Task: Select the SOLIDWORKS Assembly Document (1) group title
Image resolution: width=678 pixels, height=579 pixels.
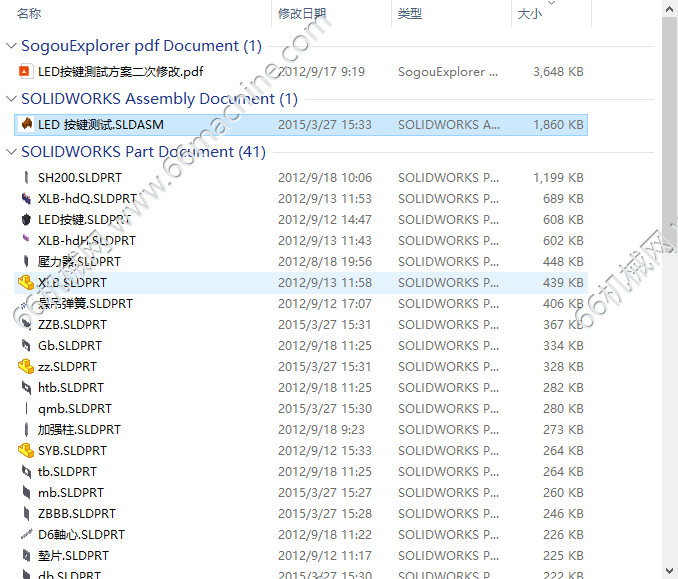Action: [x=159, y=99]
